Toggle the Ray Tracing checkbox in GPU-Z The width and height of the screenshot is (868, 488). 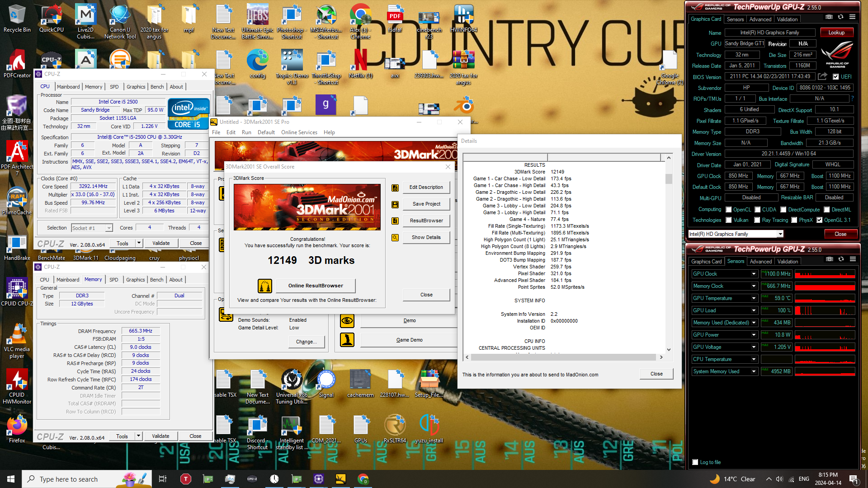pyautogui.click(x=757, y=220)
